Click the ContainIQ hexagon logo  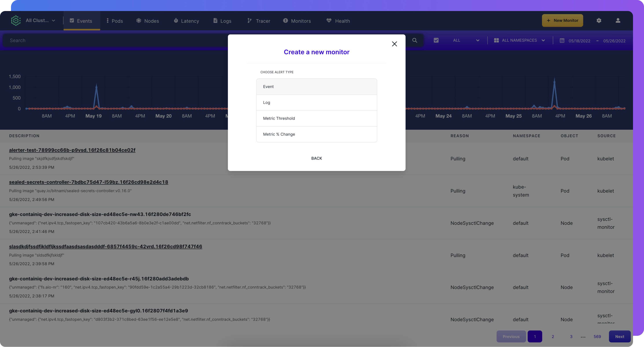tap(16, 20)
